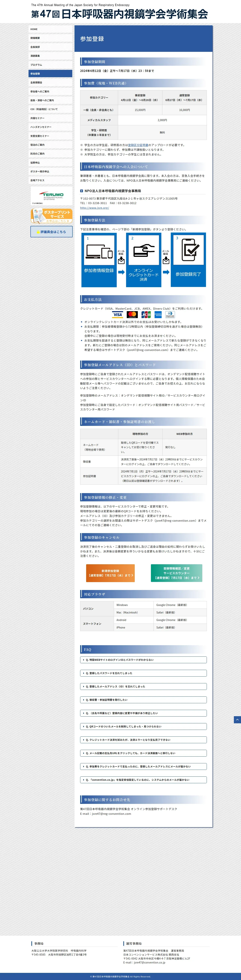Screen dimensions: 241x980
Task: Open プログラム in the sidebar
Action: pyautogui.click(x=50, y=65)
